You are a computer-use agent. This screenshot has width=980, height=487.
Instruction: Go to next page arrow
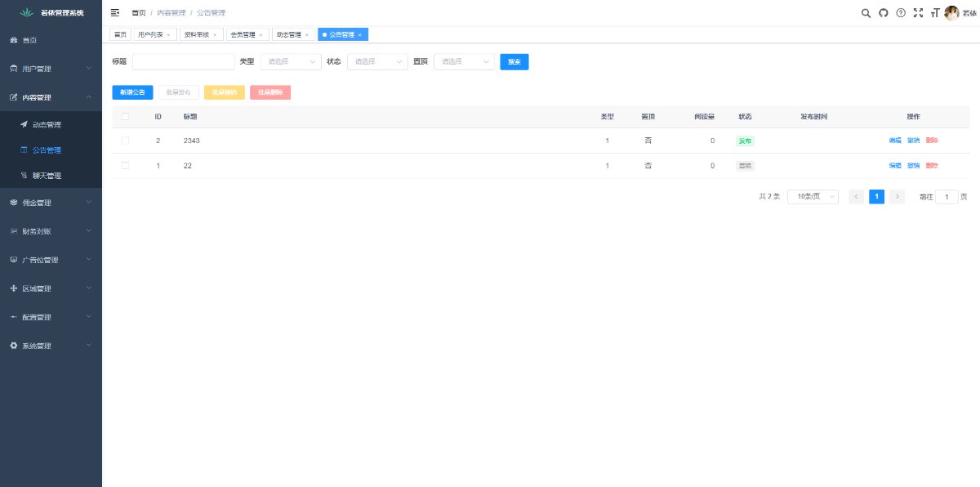coord(897,196)
